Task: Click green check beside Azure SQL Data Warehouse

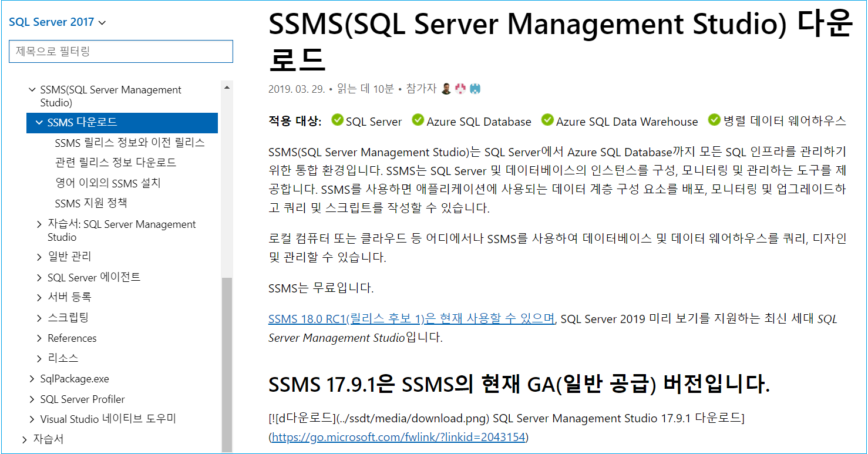Action: (x=547, y=120)
